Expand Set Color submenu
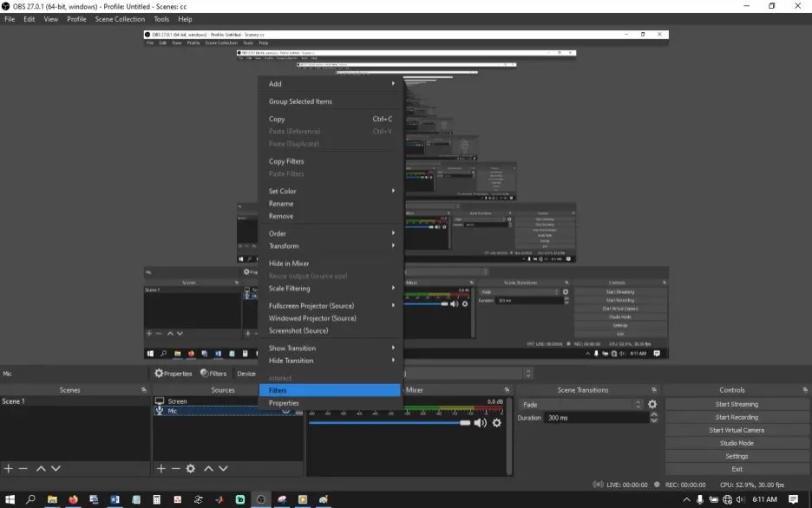 click(x=330, y=191)
